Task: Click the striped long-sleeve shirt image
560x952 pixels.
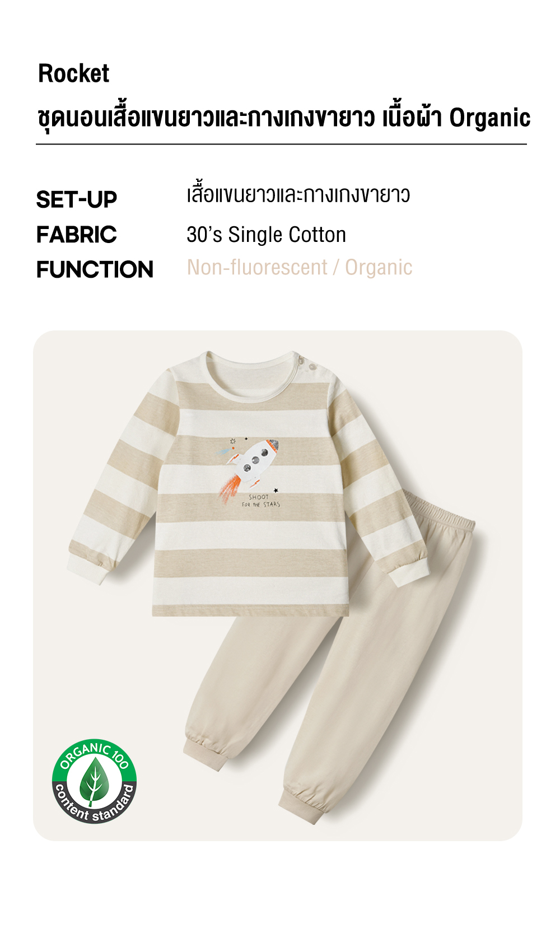Action: 249,484
